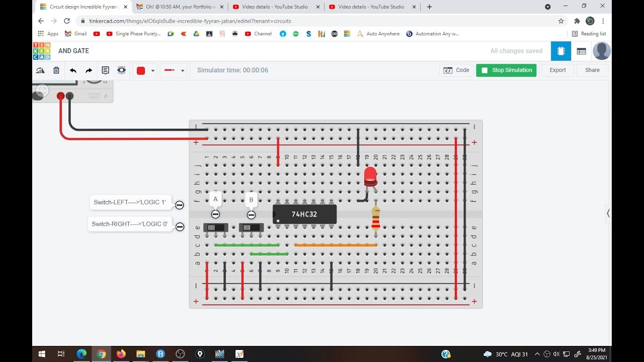Open Firefox from taskbar
This screenshot has width=644, height=362.
pos(121,354)
